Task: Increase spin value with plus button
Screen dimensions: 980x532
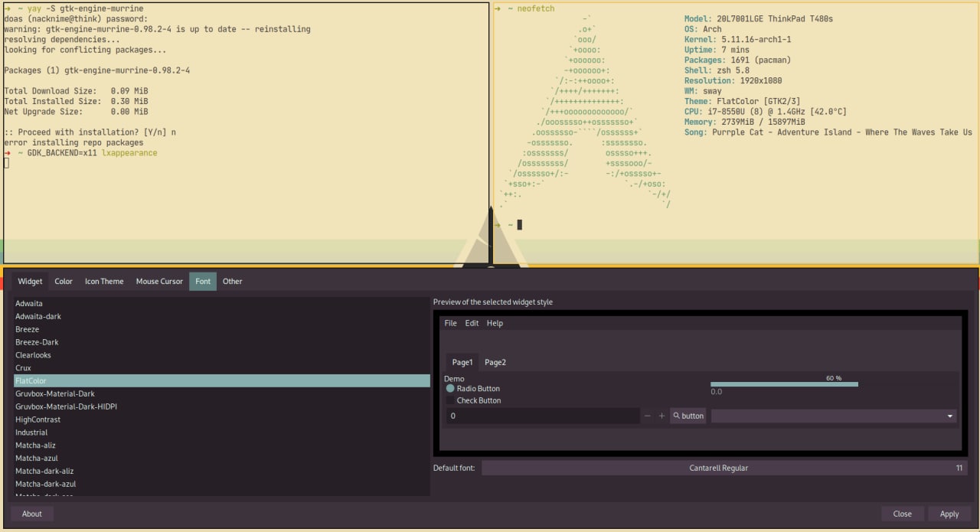Action: tap(661, 416)
